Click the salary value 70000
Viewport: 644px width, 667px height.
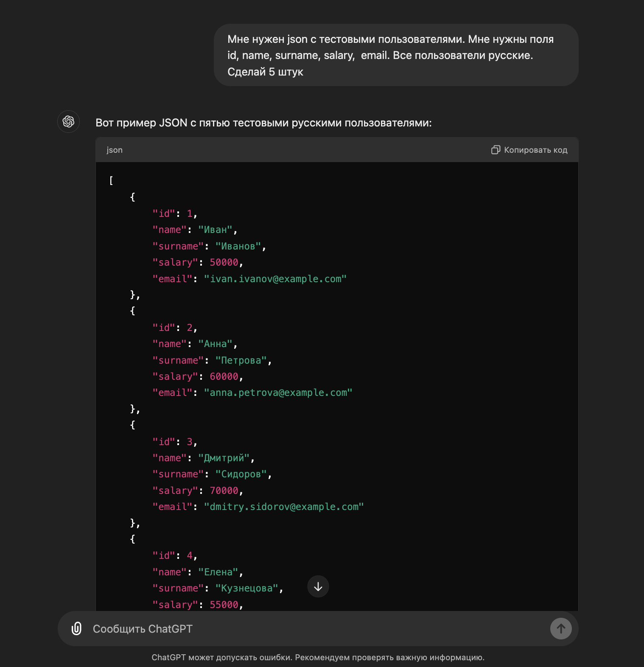(224, 490)
